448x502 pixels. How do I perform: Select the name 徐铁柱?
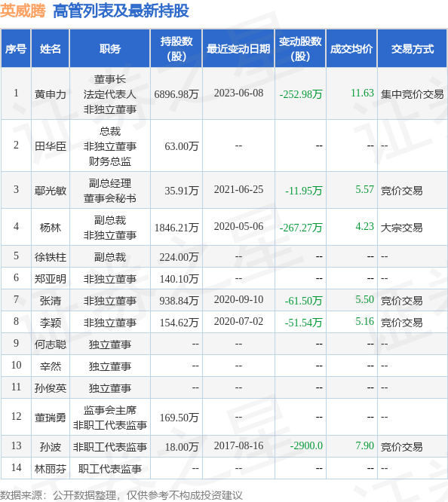pos(51,257)
